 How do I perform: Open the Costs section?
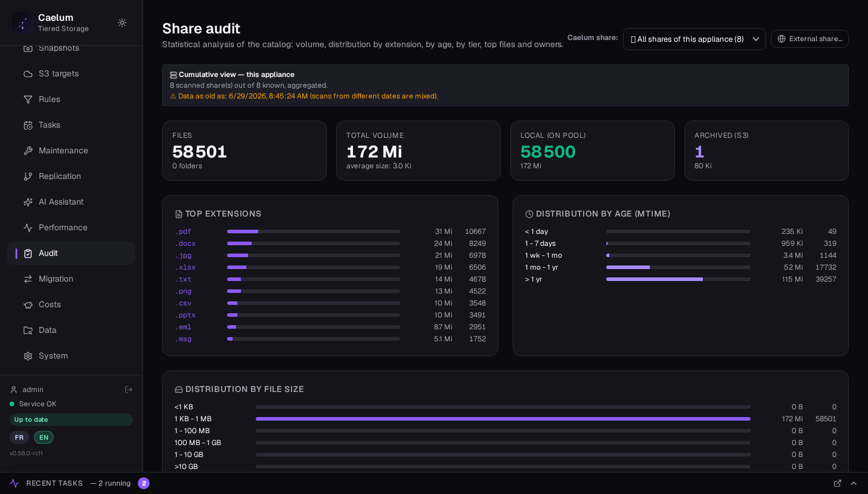[x=72, y=304]
